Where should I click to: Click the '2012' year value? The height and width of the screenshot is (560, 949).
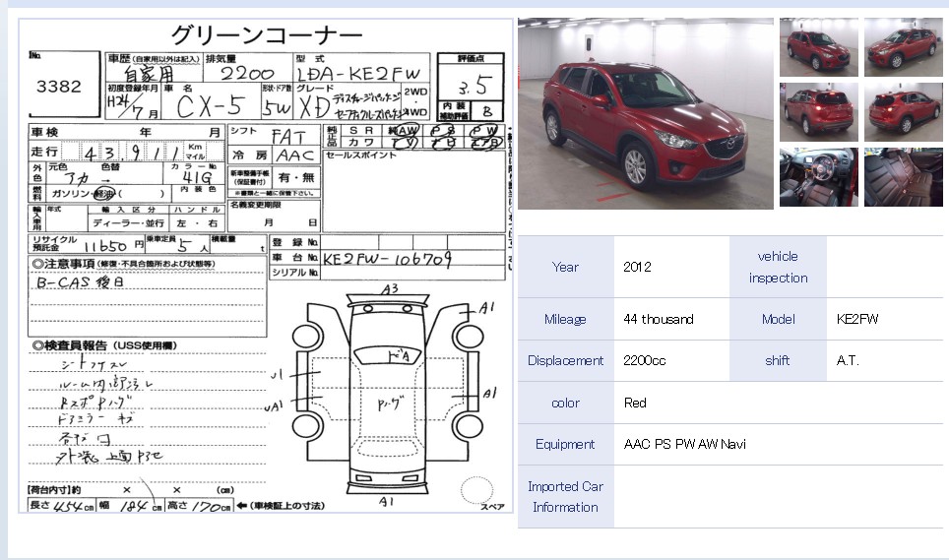coord(637,267)
